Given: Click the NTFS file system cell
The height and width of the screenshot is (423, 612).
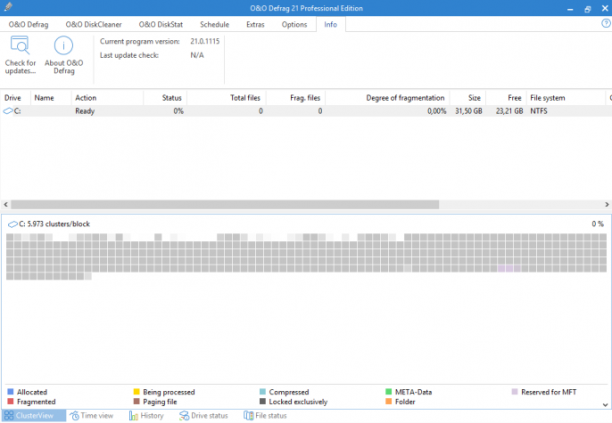Looking at the screenshot, I should [x=539, y=111].
